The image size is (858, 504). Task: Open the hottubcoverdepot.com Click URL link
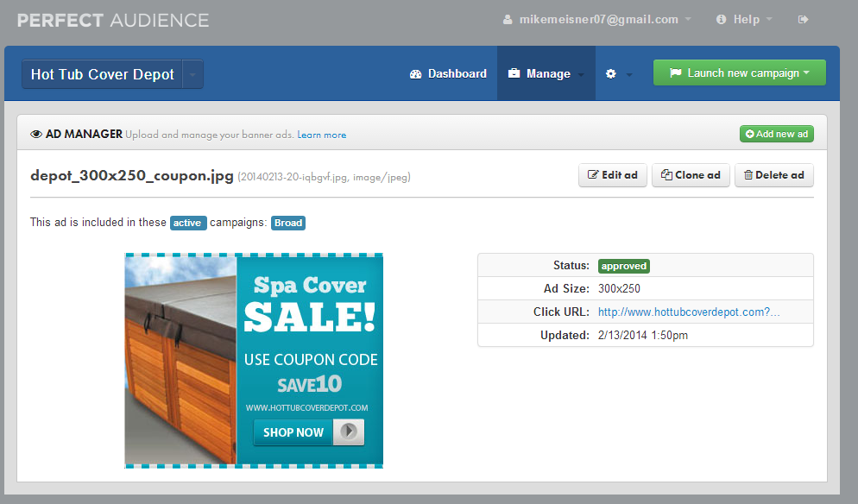[x=689, y=312]
